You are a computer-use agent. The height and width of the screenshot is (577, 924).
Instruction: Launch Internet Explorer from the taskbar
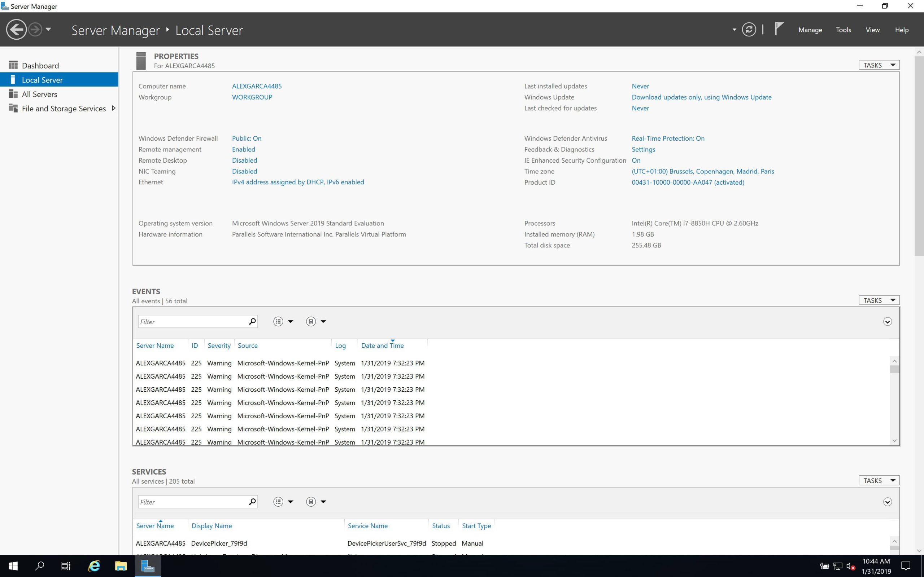[94, 565]
